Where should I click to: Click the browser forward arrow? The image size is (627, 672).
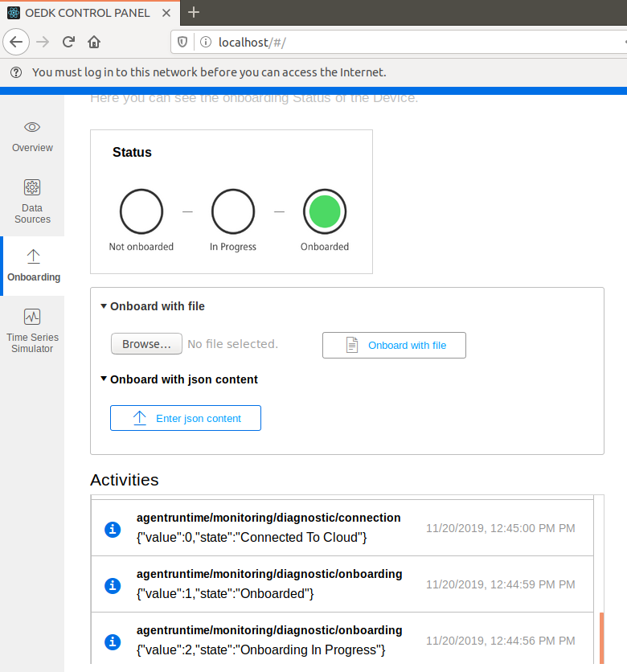point(43,42)
